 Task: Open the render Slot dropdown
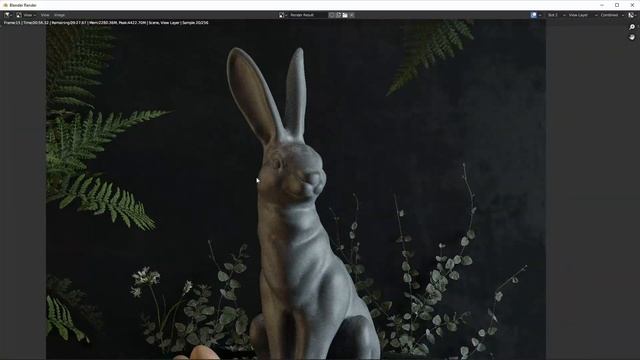556,15
